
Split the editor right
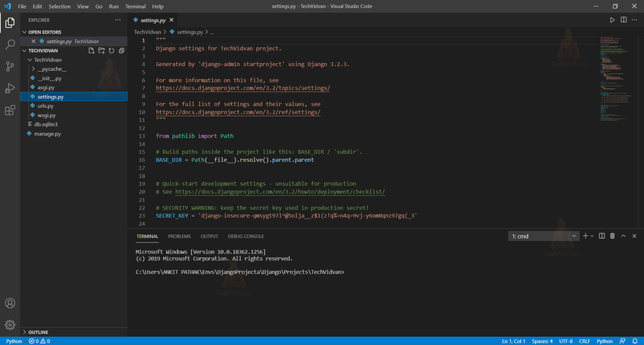[624, 21]
